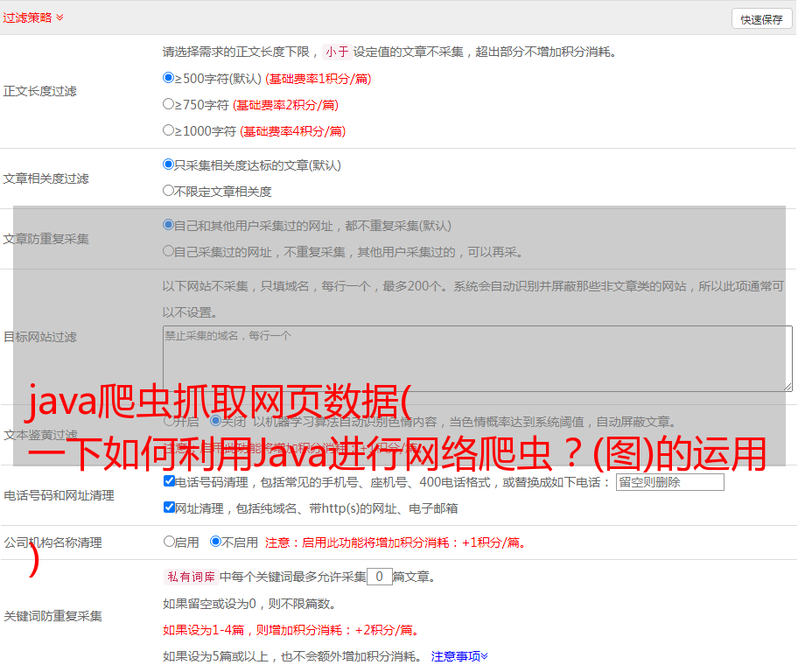Pick the ≥1000字符 length filter
Viewport: 798px width, 672px height.
pyautogui.click(x=169, y=130)
